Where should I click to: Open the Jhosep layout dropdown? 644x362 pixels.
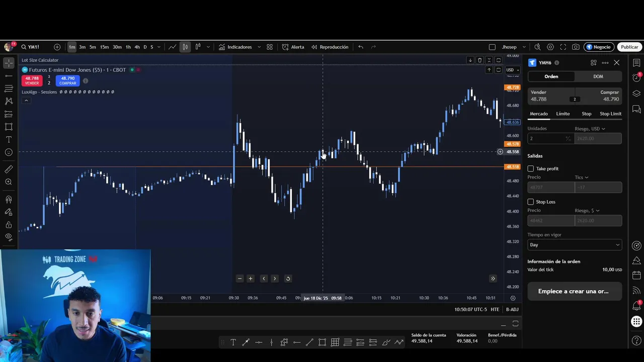(x=514, y=47)
